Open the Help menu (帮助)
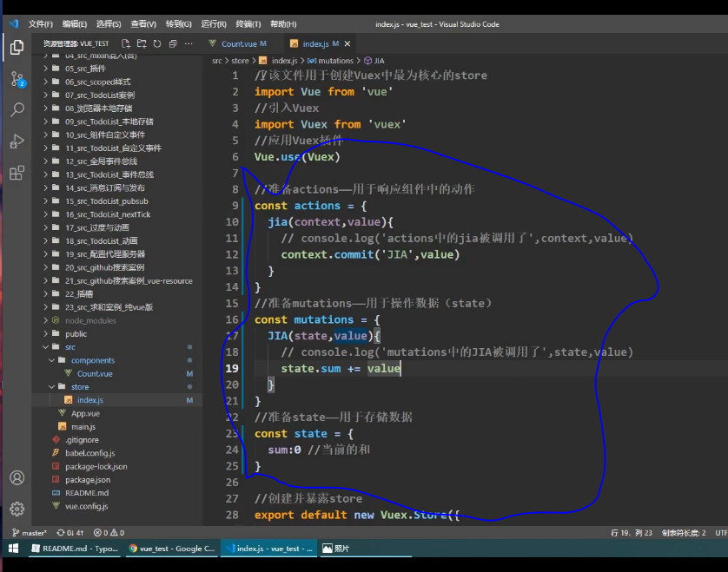Viewport: 728px width, 572px height. [x=283, y=24]
